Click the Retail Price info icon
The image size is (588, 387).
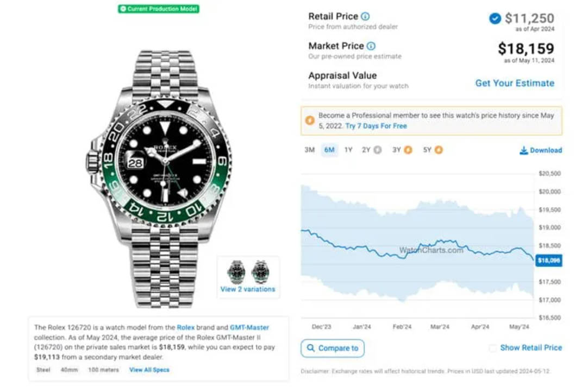click(x=365, y=16)
